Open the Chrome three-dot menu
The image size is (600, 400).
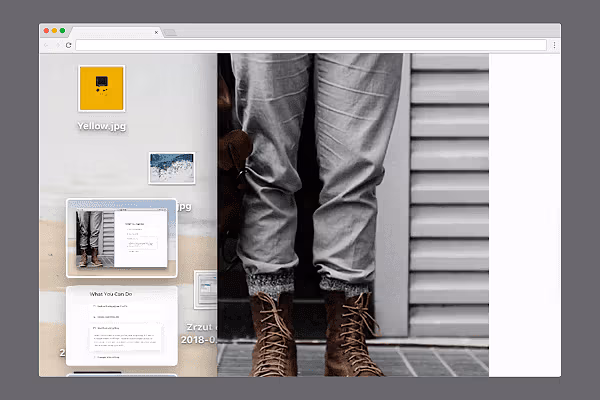[554, 45]
